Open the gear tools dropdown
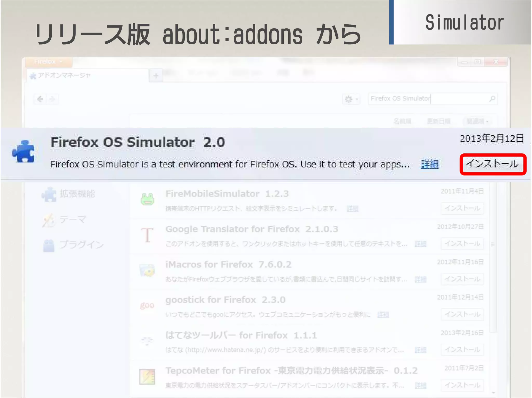Image resolution: width=532 pixels, height=398 pixels. point(351,99)
